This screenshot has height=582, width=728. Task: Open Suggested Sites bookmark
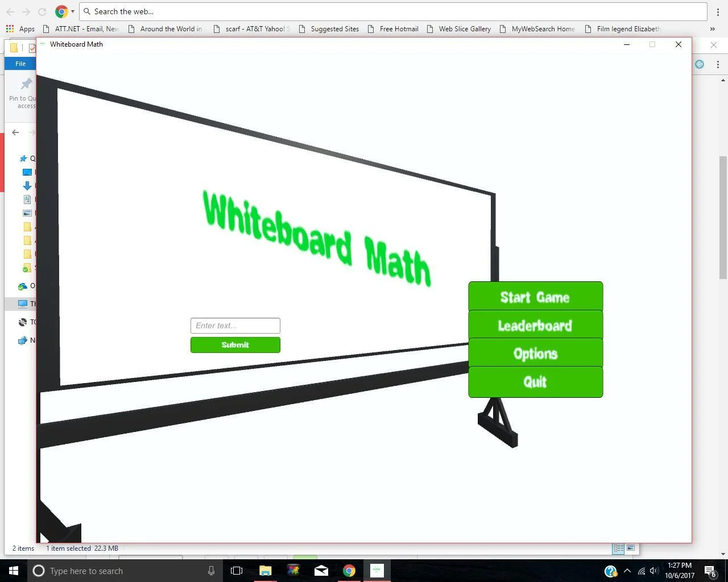pyautogui.click(x=328, y=28)
